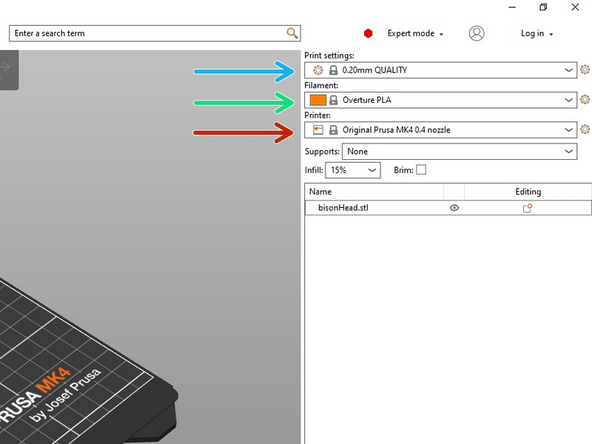The image size is (592, 444).
Task: Toggle visibility eye for bisonHead.stl
Action: (454, 208)
